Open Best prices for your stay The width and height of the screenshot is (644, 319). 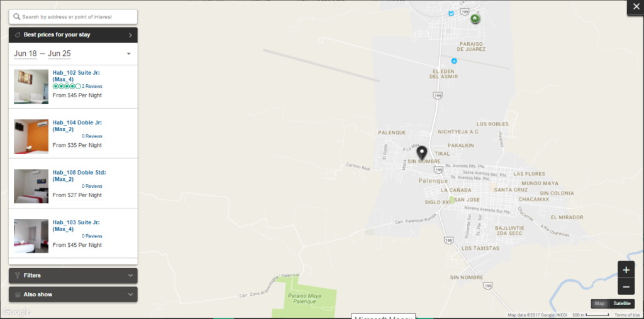click(73, 35)
